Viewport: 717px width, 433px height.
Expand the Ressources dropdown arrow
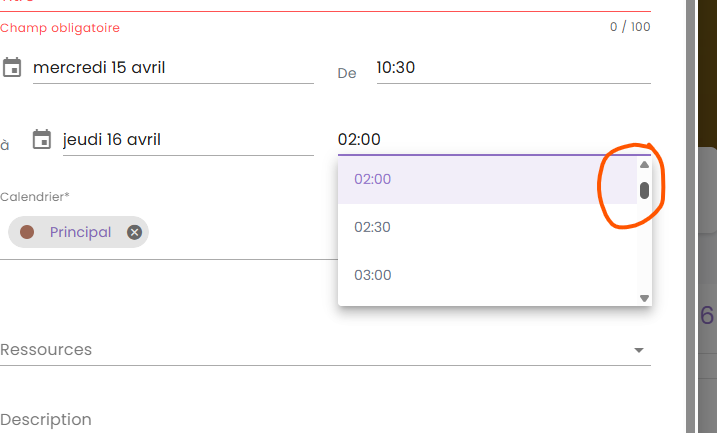(639, 350)
